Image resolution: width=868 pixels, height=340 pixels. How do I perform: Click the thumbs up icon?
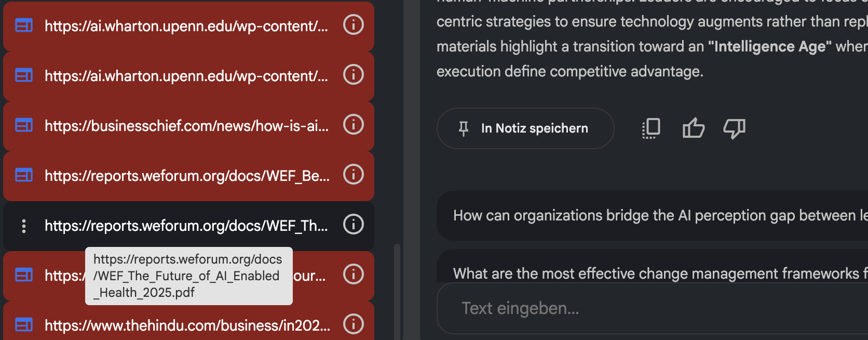(693, 128)
